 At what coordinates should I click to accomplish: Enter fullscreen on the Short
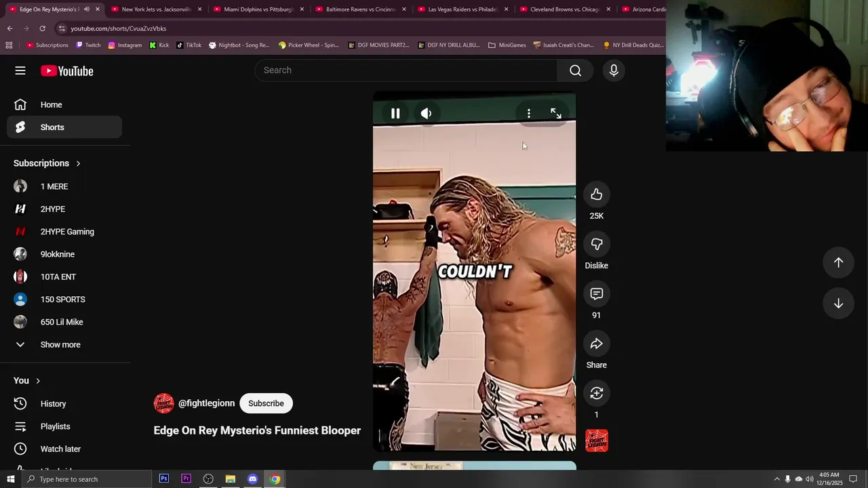click(556, 113)
